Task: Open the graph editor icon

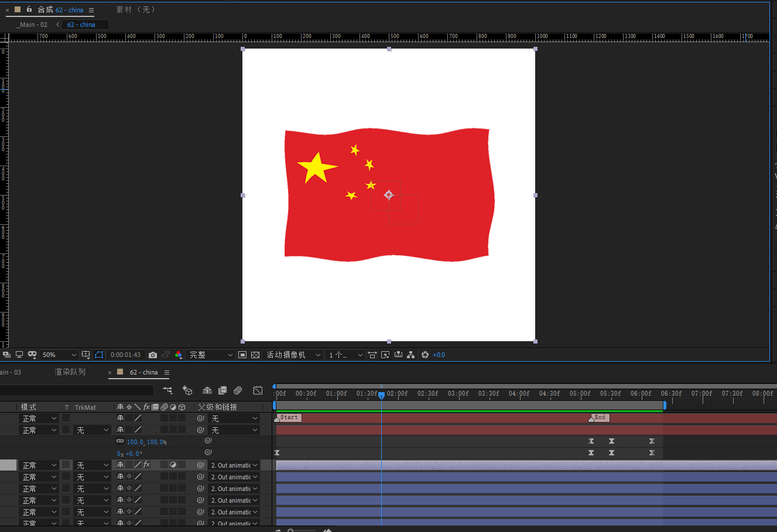Action: point(258,390)
